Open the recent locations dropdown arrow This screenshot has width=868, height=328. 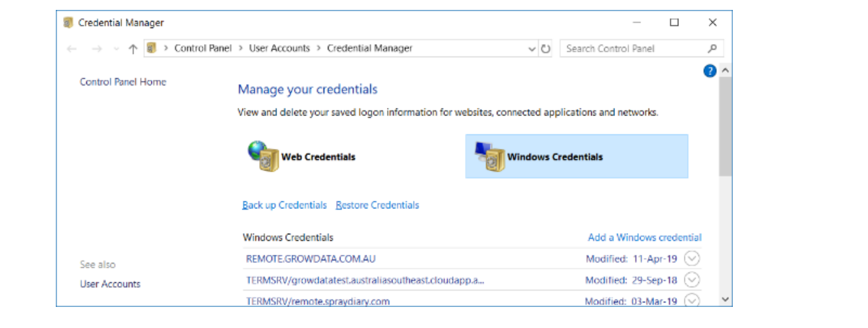tap(116, 49)
